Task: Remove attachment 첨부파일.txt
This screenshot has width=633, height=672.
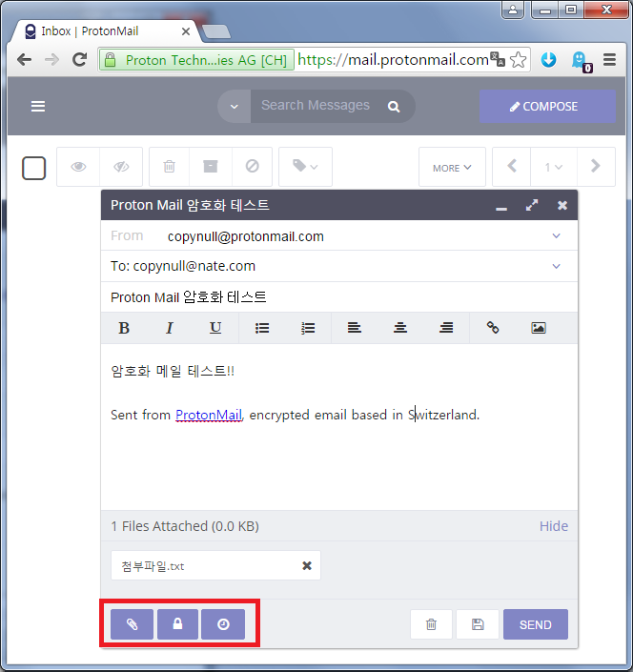Action: 307,565
